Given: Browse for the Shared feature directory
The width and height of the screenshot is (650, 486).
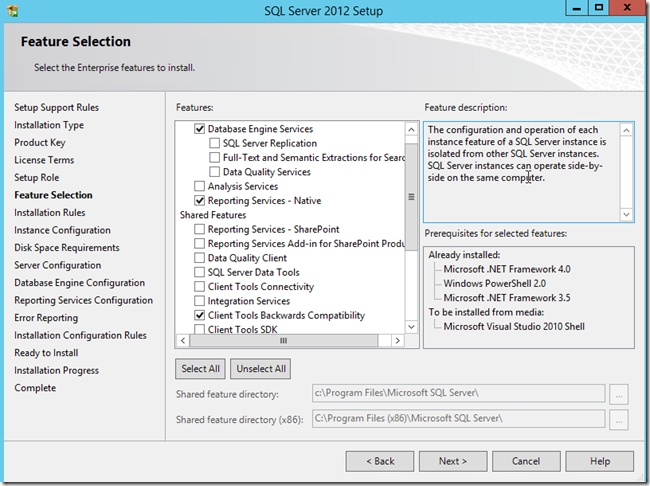Looking at the screenshot, I should click(619, 394).
